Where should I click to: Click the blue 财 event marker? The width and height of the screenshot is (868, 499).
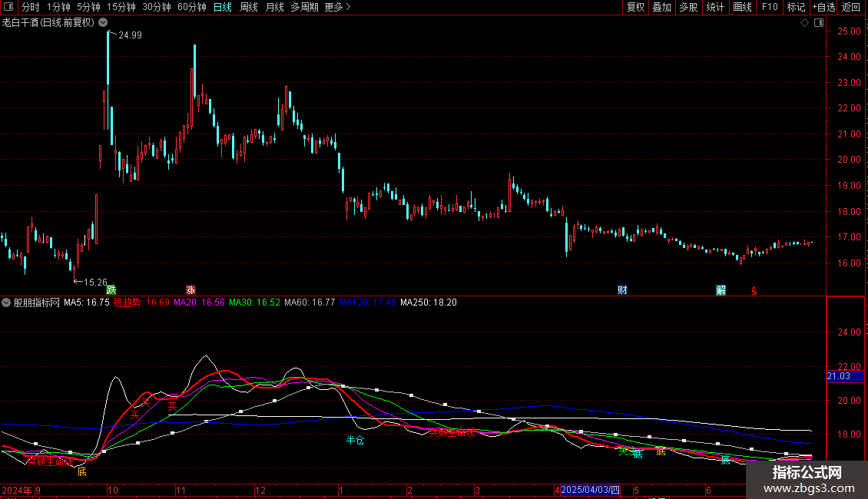pos(622,290)
